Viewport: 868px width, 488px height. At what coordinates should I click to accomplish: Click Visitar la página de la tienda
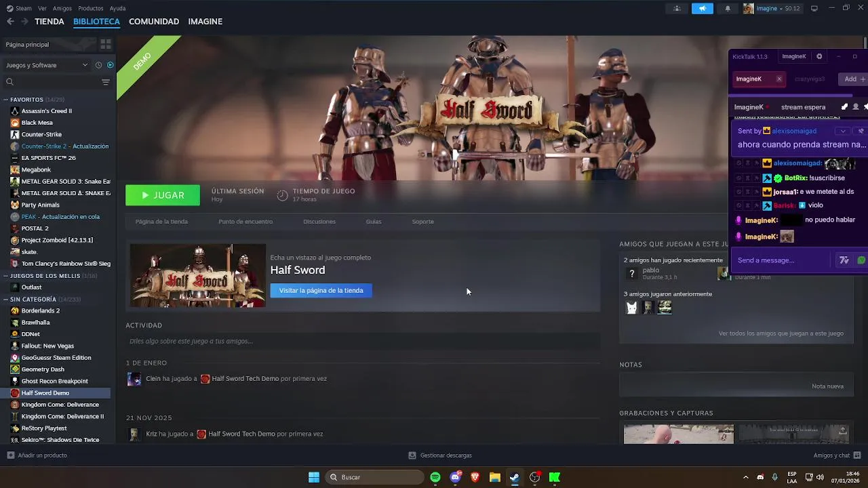[321, 291]
